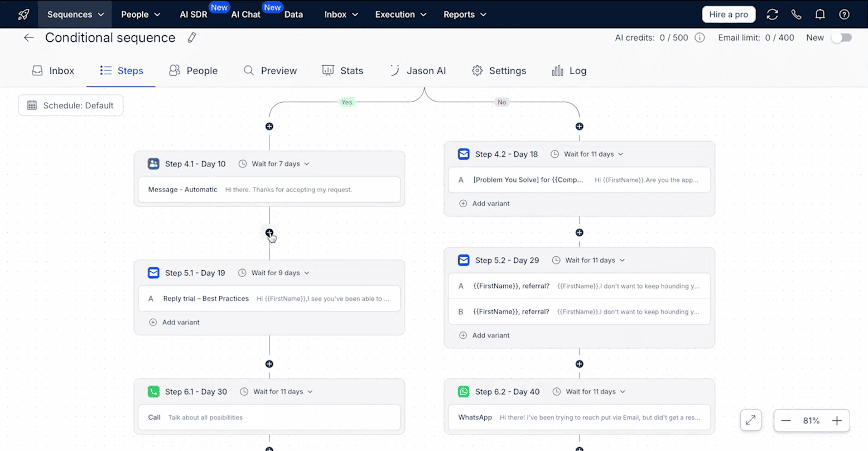Click the plus to add a step after Step 4.1
This screenshot has height=451, width=868.
(x=269, y=232)
